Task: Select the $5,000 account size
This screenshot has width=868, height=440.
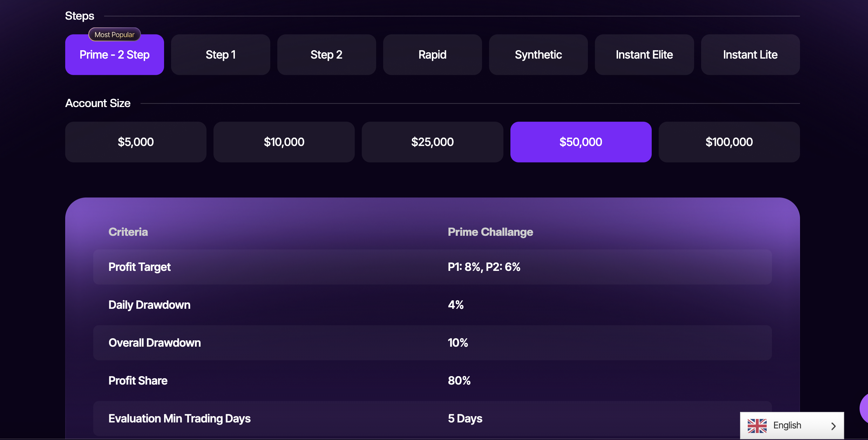Action: tap(135, 142)
